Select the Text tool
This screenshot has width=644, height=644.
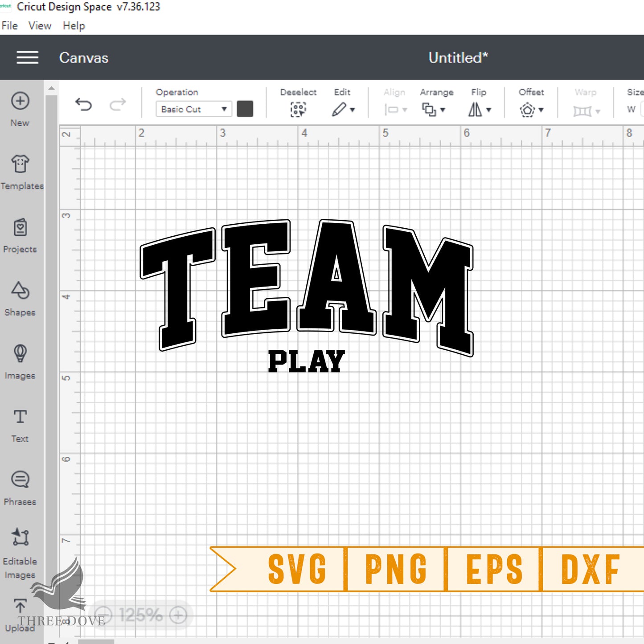coord(20,425)
